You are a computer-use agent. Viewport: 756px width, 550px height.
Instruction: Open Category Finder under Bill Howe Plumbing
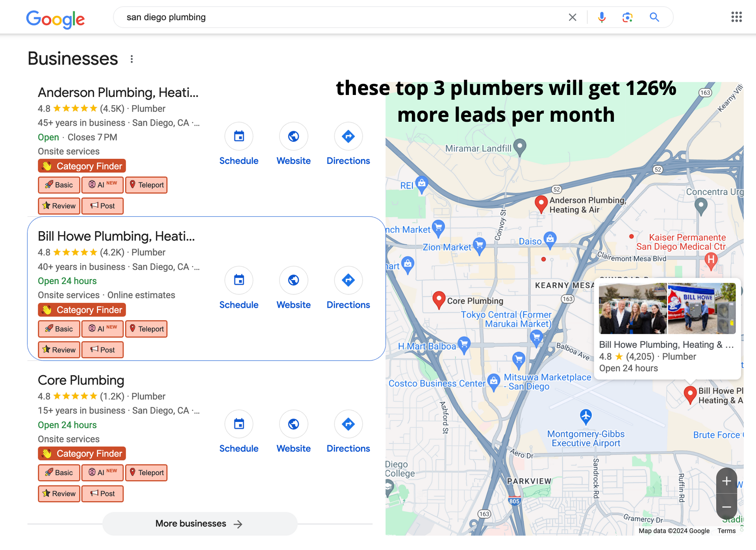point(82,310)
